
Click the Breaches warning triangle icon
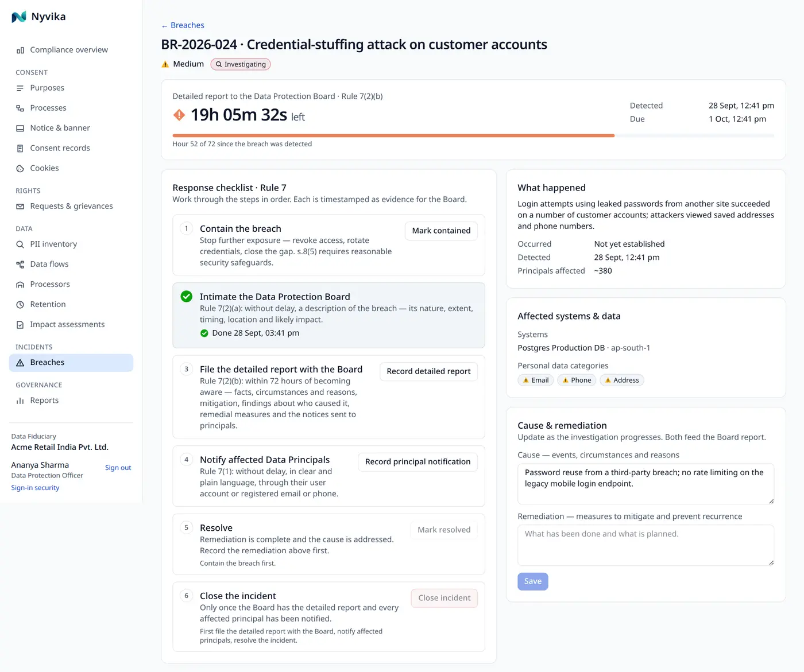(x=20, y=363)
